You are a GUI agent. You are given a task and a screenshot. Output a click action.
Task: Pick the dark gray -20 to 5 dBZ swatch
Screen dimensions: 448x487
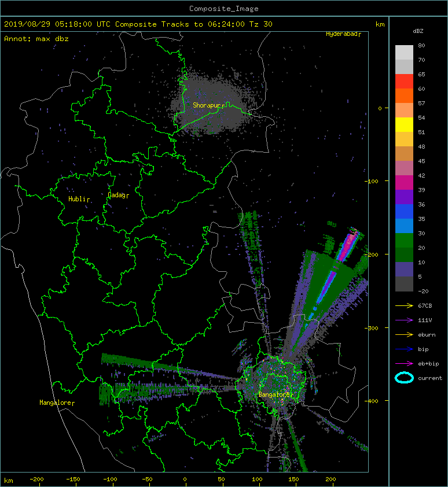click(x=404, y=284)
